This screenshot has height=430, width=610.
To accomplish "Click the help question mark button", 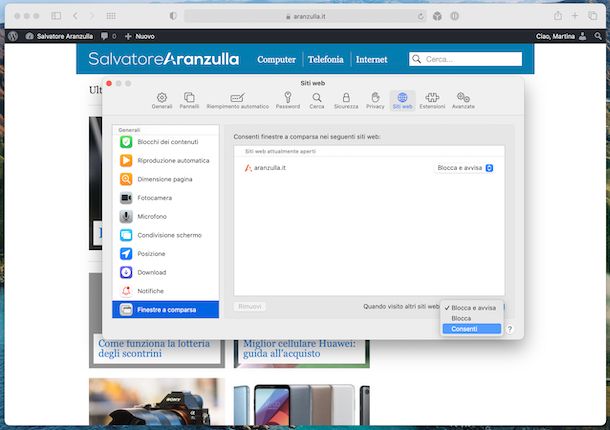I will tap(509, 329).
